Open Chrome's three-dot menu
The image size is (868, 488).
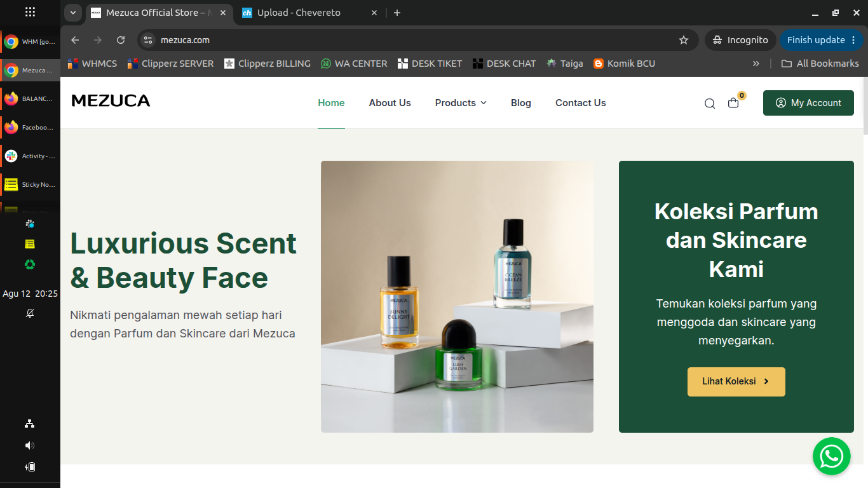click(x=852, y=40)
